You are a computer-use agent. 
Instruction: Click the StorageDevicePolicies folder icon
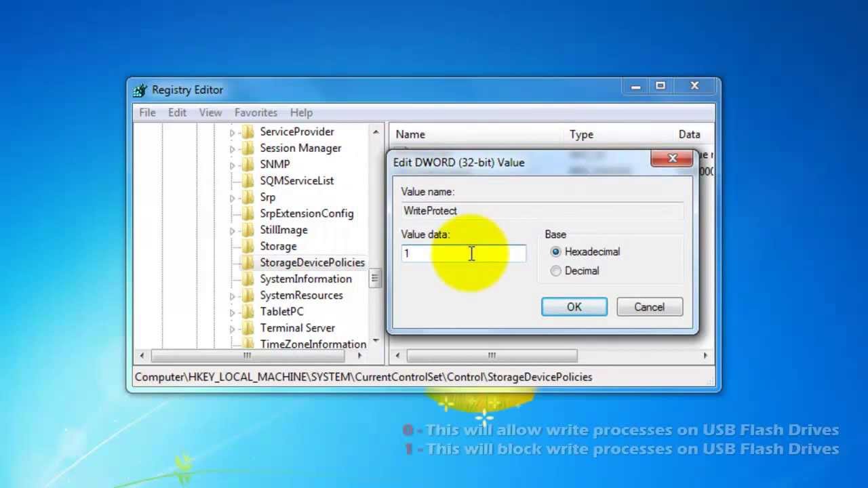pyautogui.click(x=248, y=262)
